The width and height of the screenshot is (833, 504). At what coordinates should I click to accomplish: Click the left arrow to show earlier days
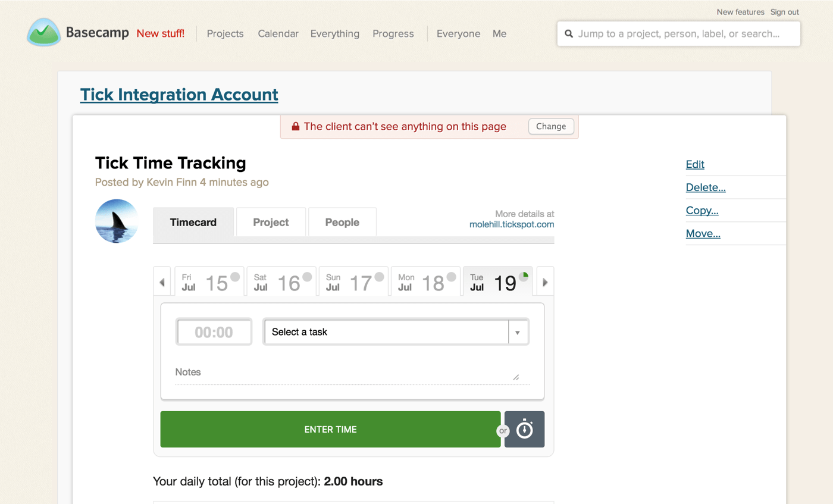(x=162, y=281)
